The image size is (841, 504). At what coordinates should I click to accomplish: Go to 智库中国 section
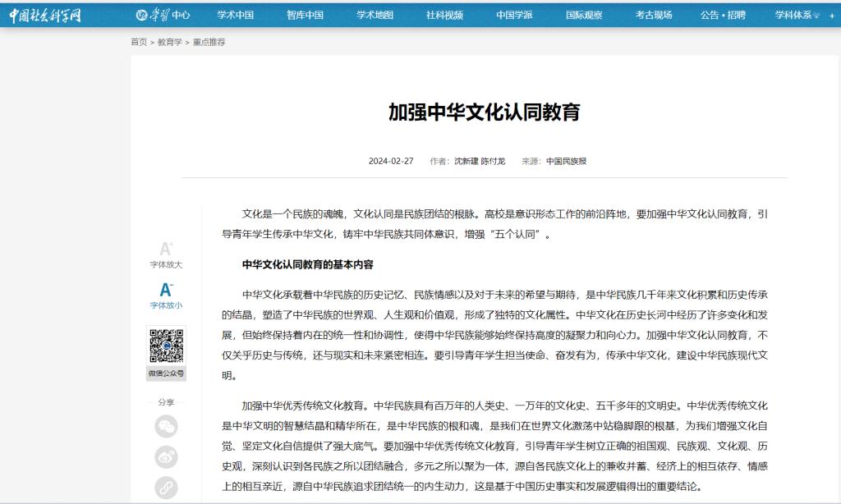[305, 15]
